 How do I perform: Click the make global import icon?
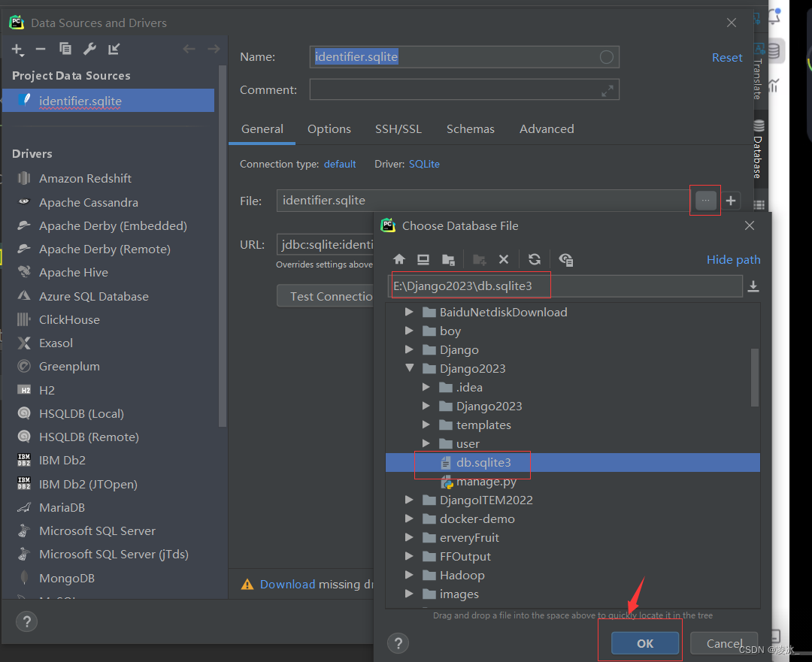[x=114, y=49]
